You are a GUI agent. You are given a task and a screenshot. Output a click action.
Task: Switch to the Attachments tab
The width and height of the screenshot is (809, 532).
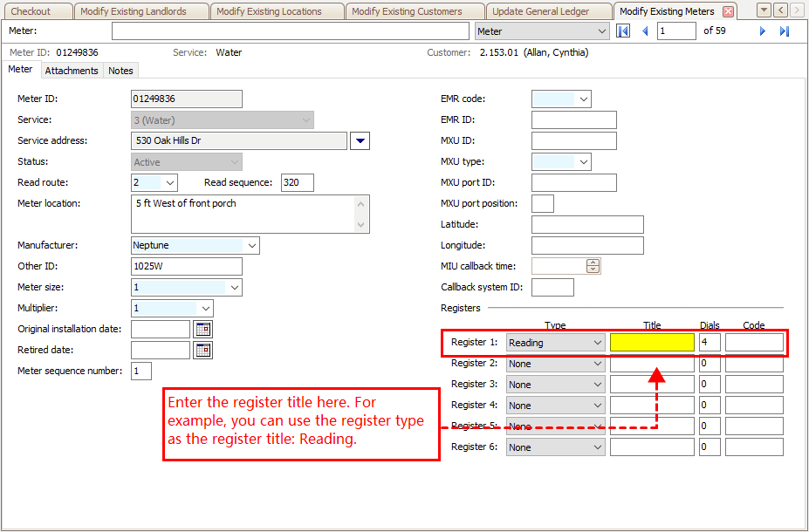click(x=72, y=71)
